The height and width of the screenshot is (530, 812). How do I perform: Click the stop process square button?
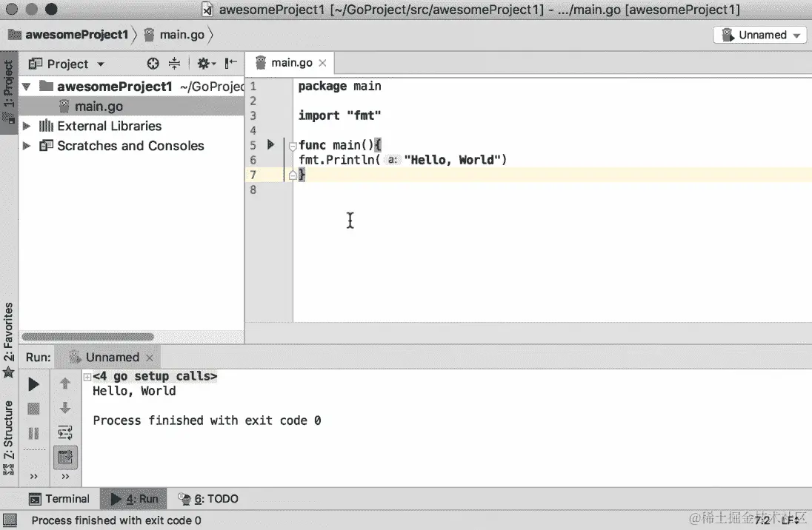[33, 409]
